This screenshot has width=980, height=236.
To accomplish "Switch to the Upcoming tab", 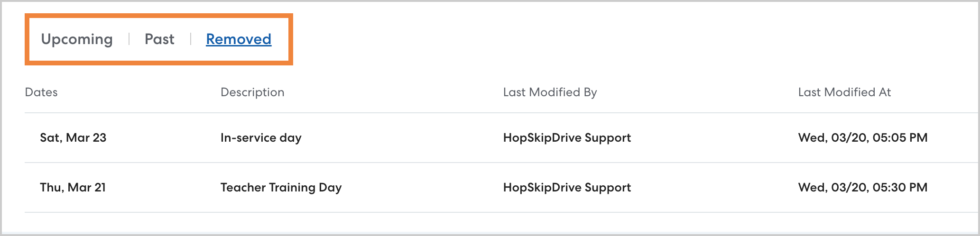I will [x=77, y=39].
